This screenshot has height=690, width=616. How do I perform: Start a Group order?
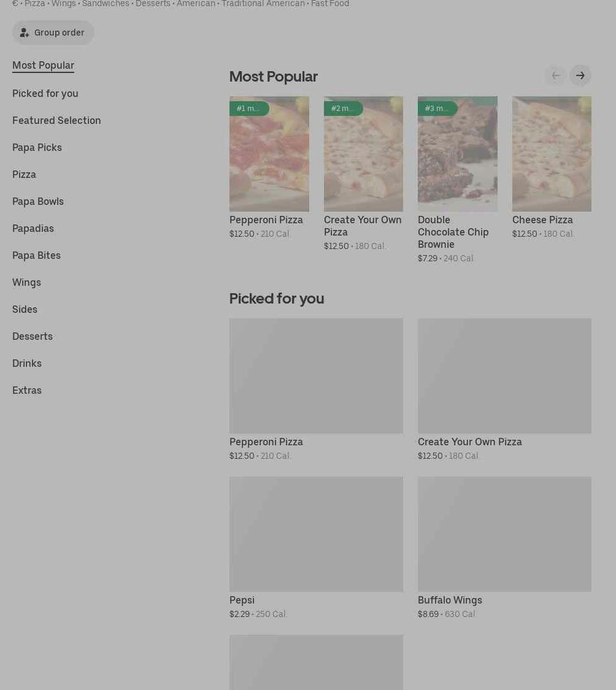click(x=53, y=33)
